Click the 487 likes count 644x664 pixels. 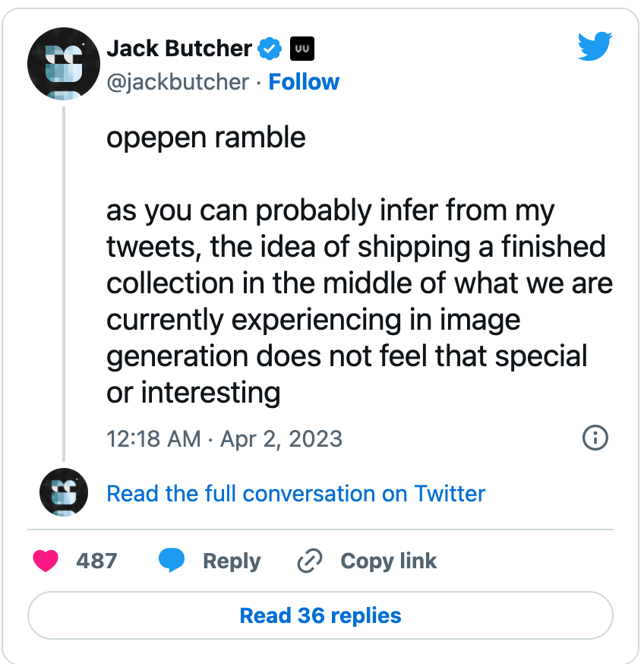(x=96, y=561)
